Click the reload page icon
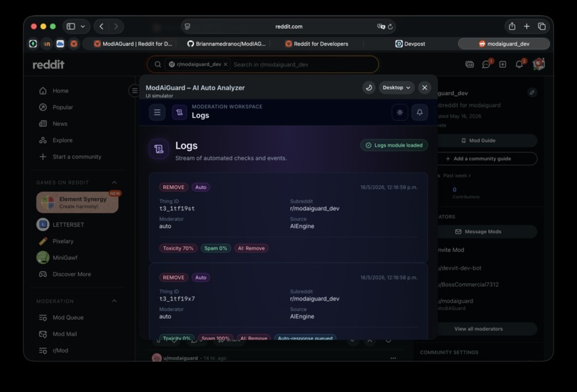577x392 pixels. (x=390, y=26)
